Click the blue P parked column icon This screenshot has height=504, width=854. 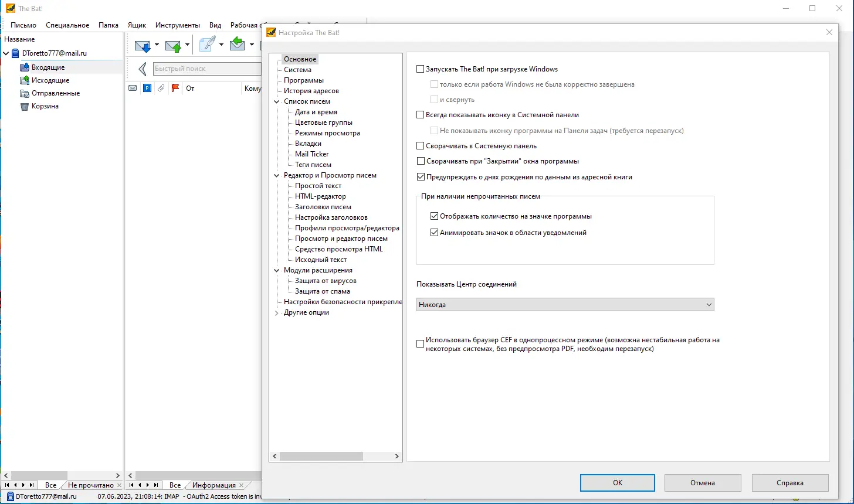point(147,88)
